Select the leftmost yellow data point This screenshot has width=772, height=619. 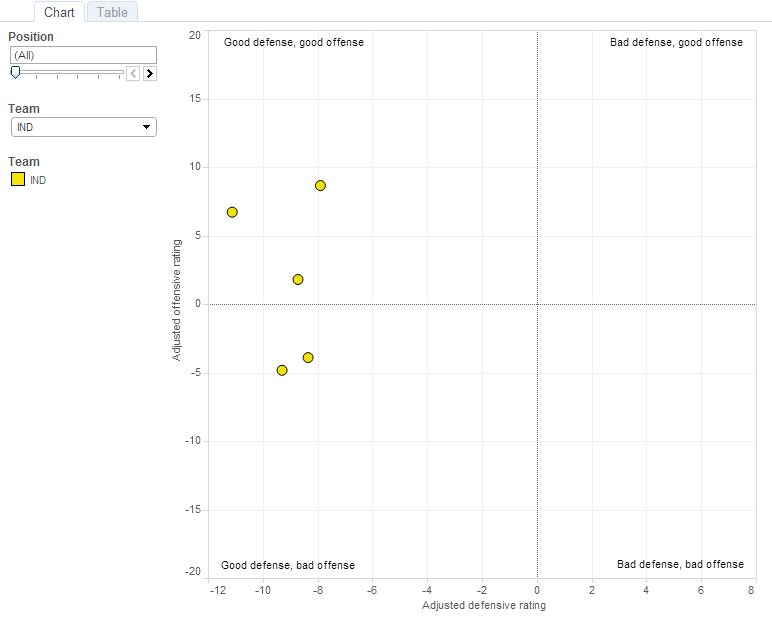click(x=232, y=212)
